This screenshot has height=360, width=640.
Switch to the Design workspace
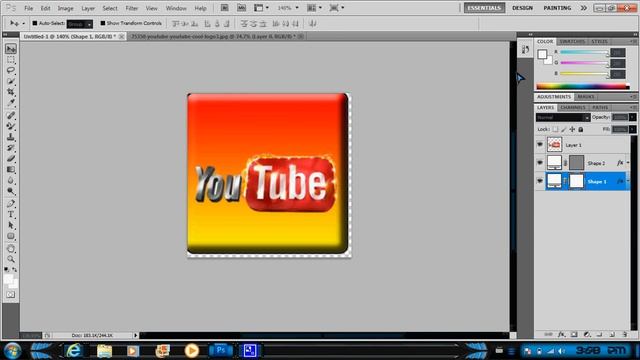pyautogui.click(x=522, y=8)
